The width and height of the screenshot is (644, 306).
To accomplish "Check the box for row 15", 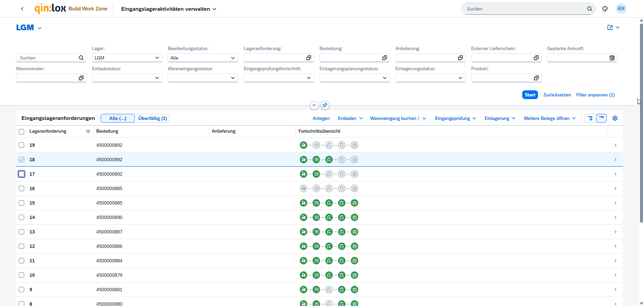I will pyautogui.click(x=21, y=203).
